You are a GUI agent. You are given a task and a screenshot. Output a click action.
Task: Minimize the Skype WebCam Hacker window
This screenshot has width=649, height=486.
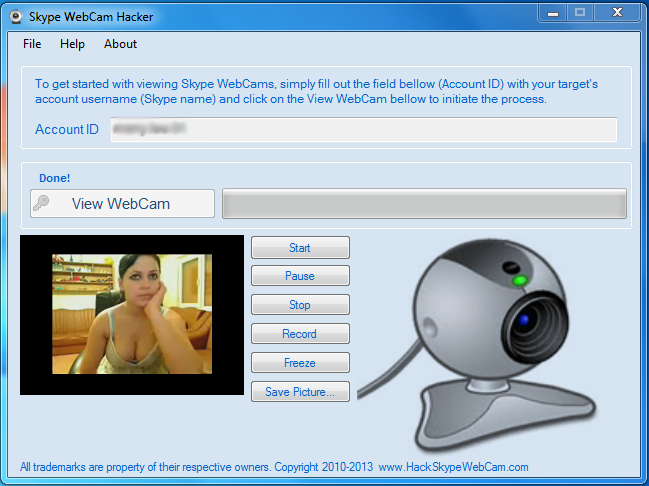[x=552, y=13]
